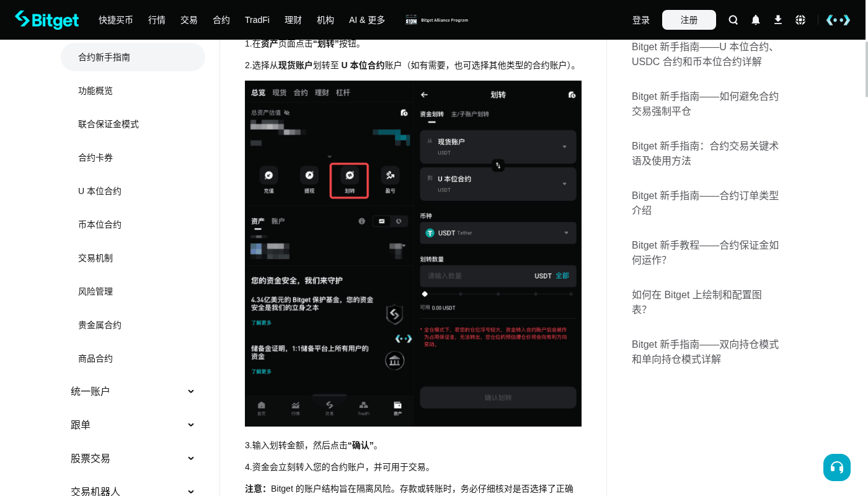Image resolution: width=868 pixels, height=496 pixels.
Task: Click the 注册 button
Action: coord(689,20)
